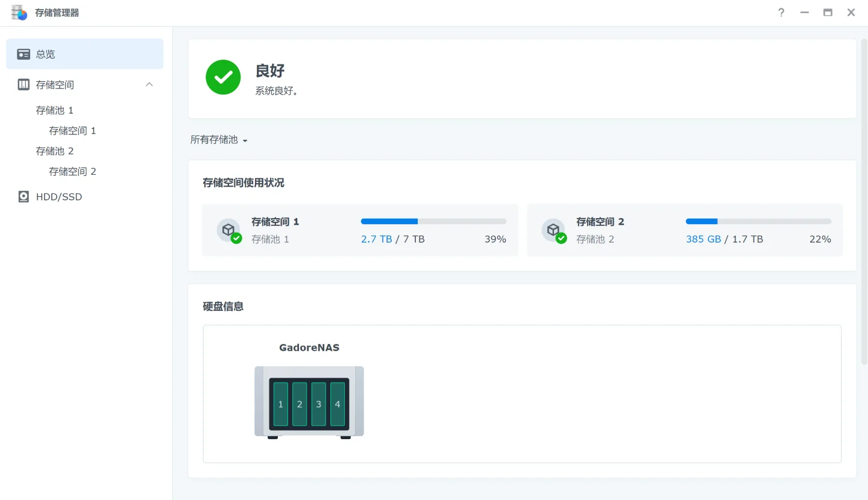Viewport: 868px width, 500px height.
Task: Click the 存储空间 1 volume cube icon
Action: [x=228, y=230]
